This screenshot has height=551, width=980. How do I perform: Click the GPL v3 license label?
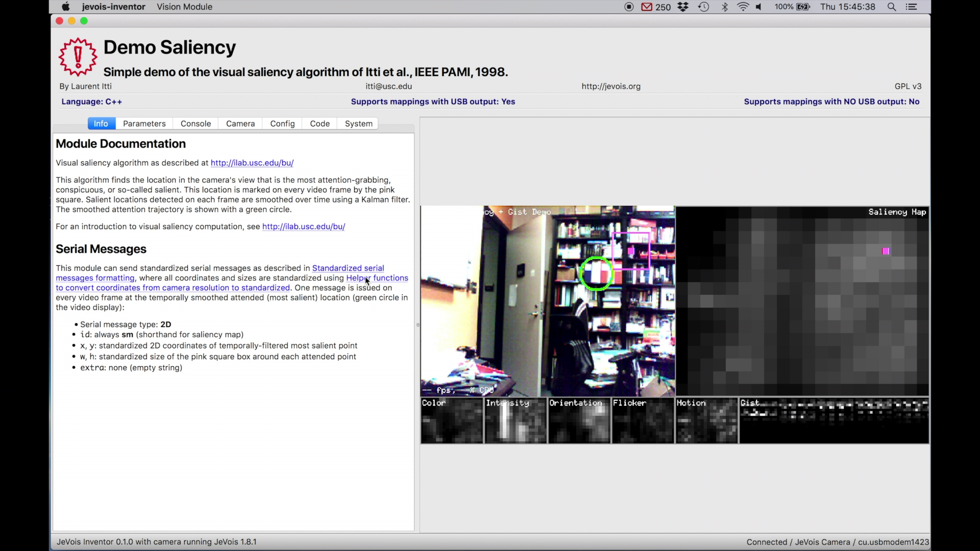tap(908, 86)
